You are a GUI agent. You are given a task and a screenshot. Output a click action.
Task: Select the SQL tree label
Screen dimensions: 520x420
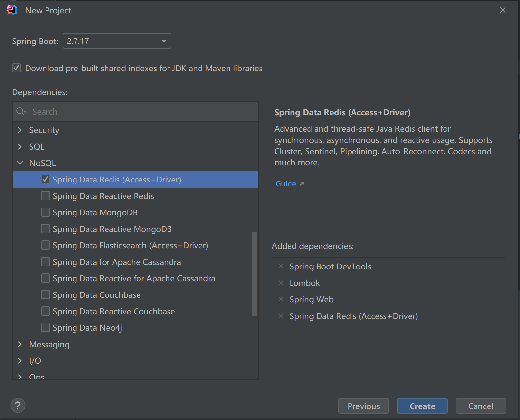pyautogui.click(x=37, y=147)
